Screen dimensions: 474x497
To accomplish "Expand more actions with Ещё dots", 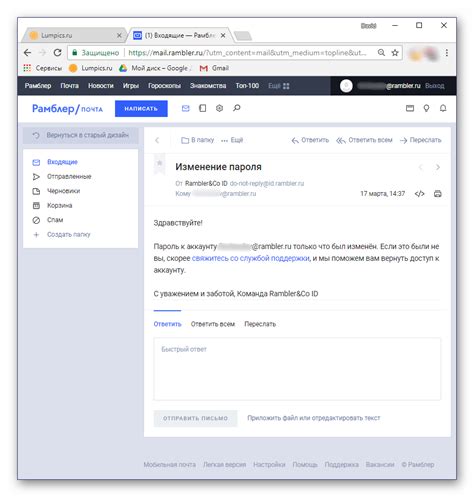I will tap(232, 140).
